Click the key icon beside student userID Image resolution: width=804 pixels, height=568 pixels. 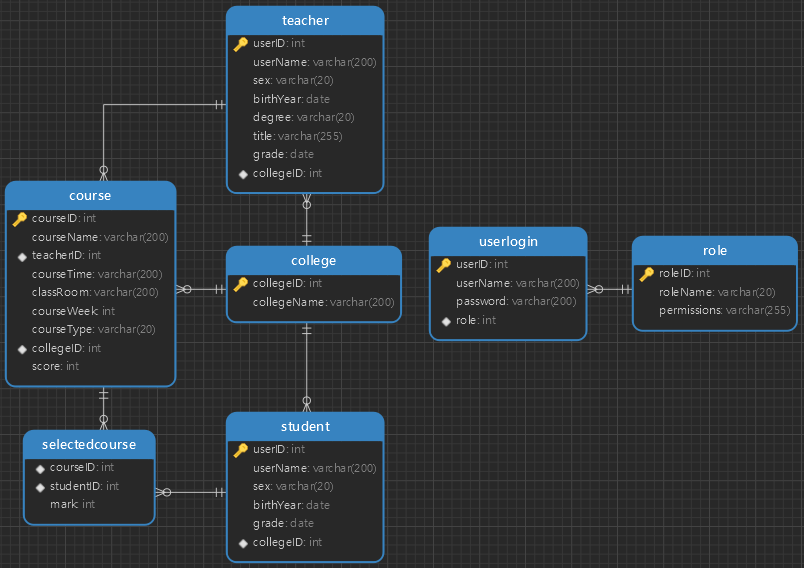[240, 450]
